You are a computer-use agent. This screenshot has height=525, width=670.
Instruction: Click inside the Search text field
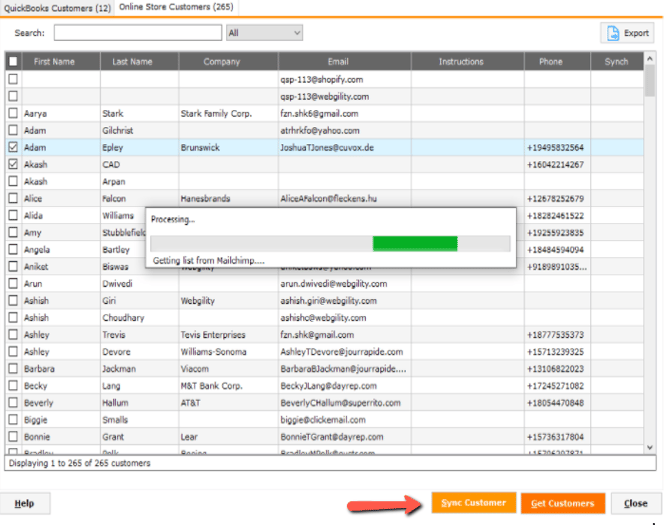pos(137,33)
